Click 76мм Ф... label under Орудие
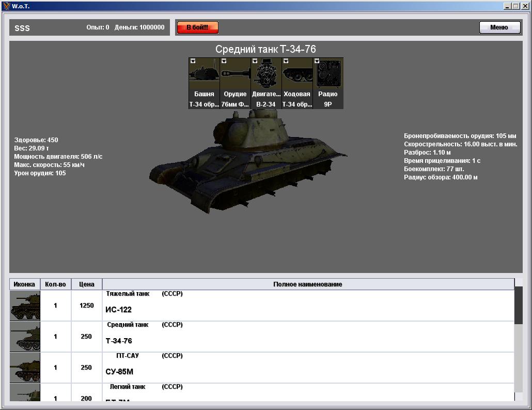The height and width of the screenshot is (410, 532). 235,104
